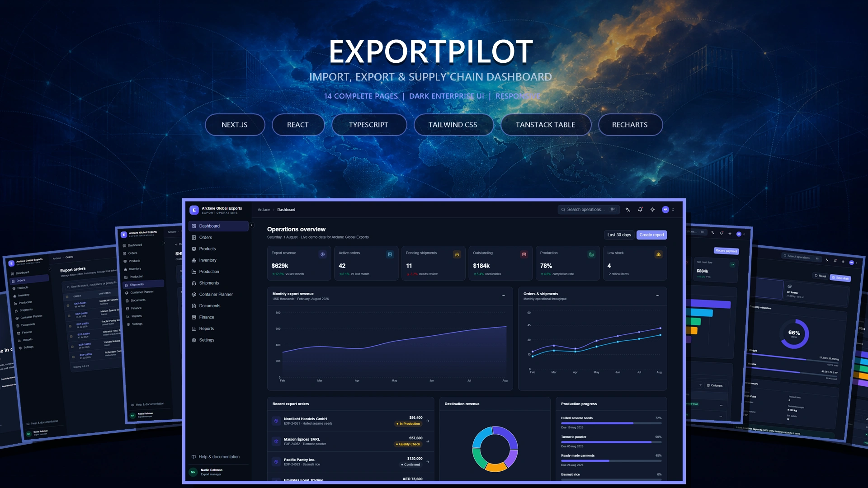Open the Help & documentation link
The height and width of the screenshot is (488, 868).
pyautogui.click(x=216, y=457)
